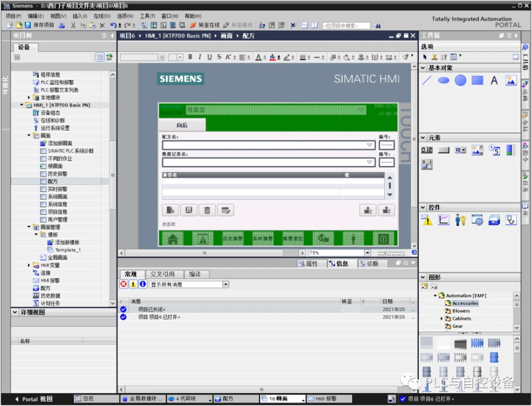This screenshot has width=532, height=406.
Task: Collapse the 控件 toolbox section
Action: click(x=423, y=207)
